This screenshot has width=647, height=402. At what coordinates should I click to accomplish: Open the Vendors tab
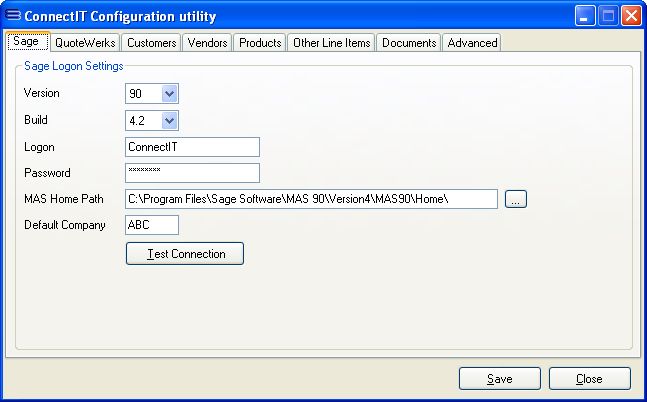(x=207, y=43)
